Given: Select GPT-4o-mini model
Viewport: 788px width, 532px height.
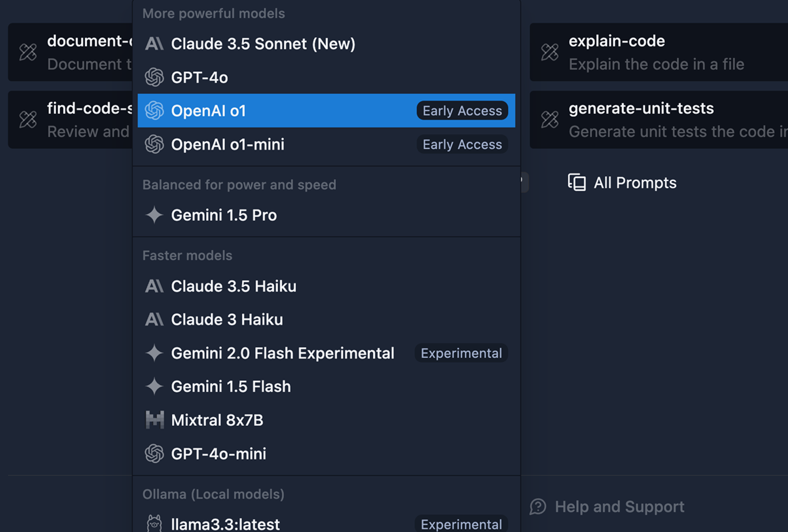Looking at the screenshot, I should coord(218,454).
